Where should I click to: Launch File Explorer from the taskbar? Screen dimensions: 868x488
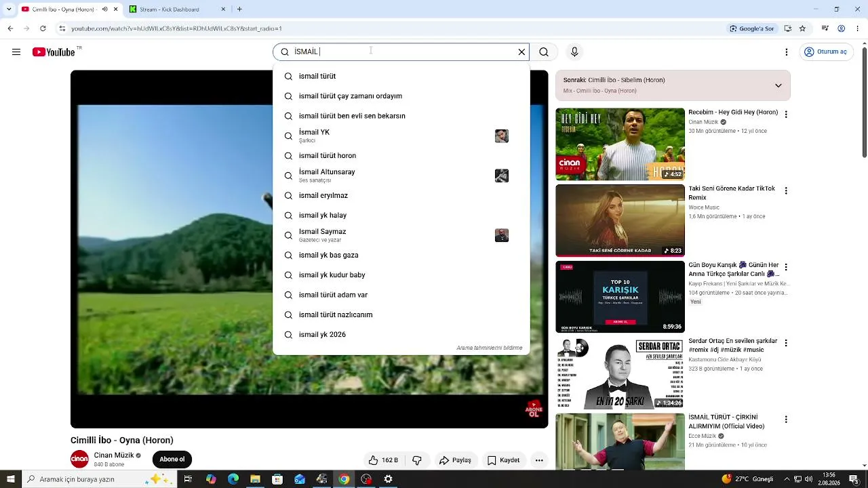[x=255, y=479]
